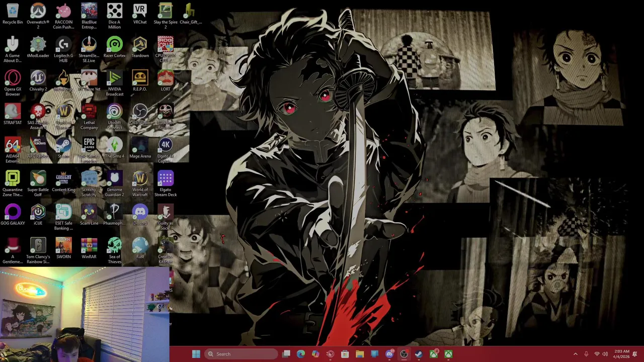Select the ARC Raiders desktop icon

click(38, 148)
